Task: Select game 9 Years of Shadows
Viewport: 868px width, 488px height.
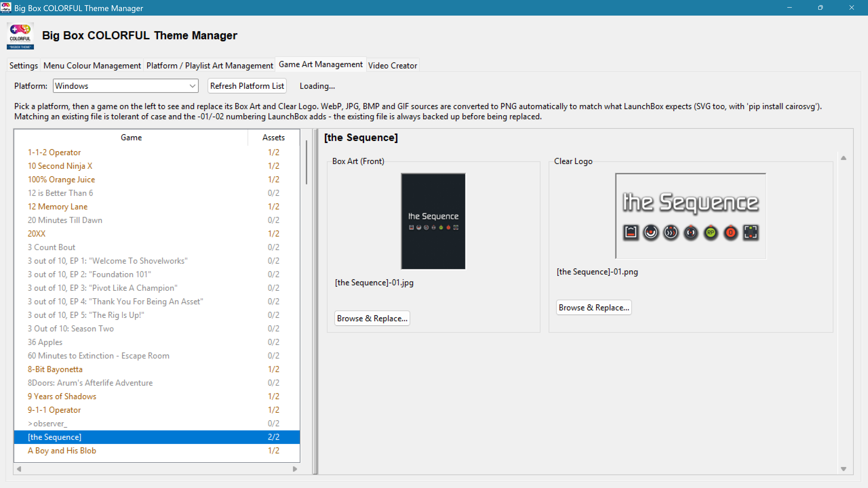Action: pyautogui.click(x=157, y=396)
